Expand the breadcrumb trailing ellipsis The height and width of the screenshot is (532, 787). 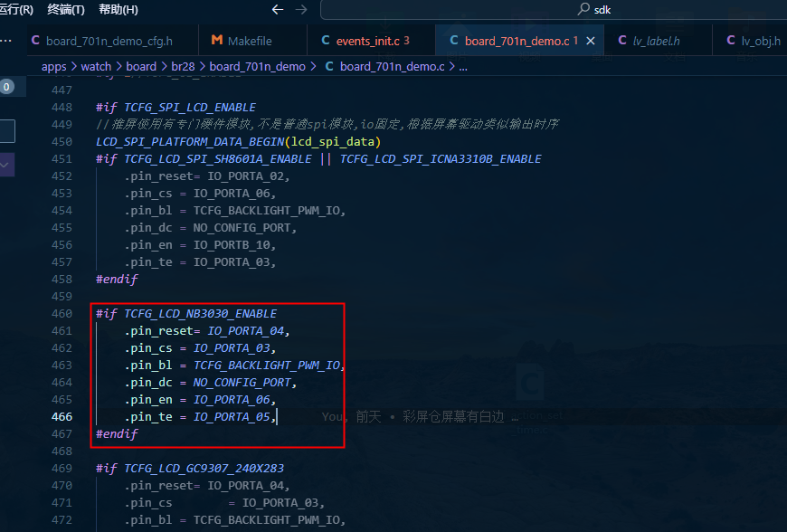pos(463,67)
